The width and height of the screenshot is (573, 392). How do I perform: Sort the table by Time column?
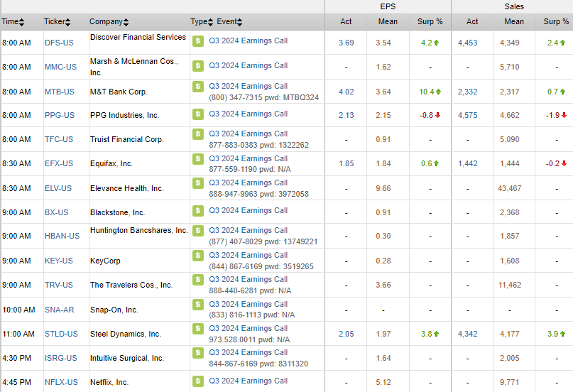pyautogui.click(x=13, y=21)
